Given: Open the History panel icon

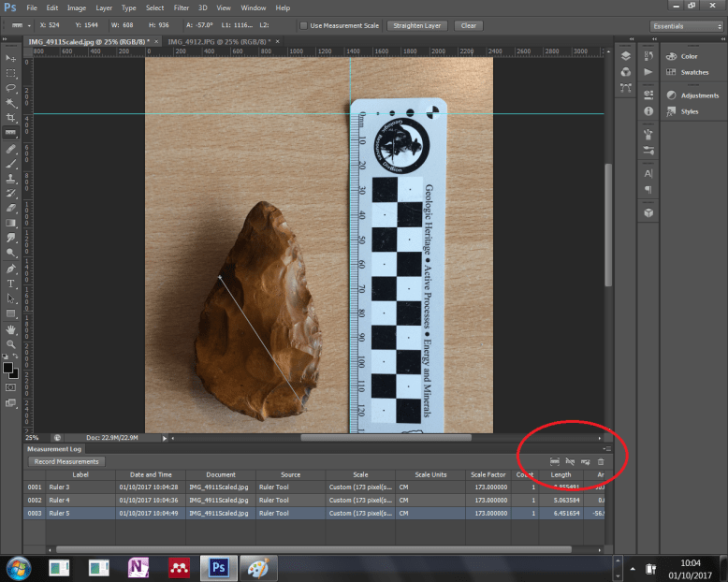Looking at the screenshot, I should [x=648, y=56].
